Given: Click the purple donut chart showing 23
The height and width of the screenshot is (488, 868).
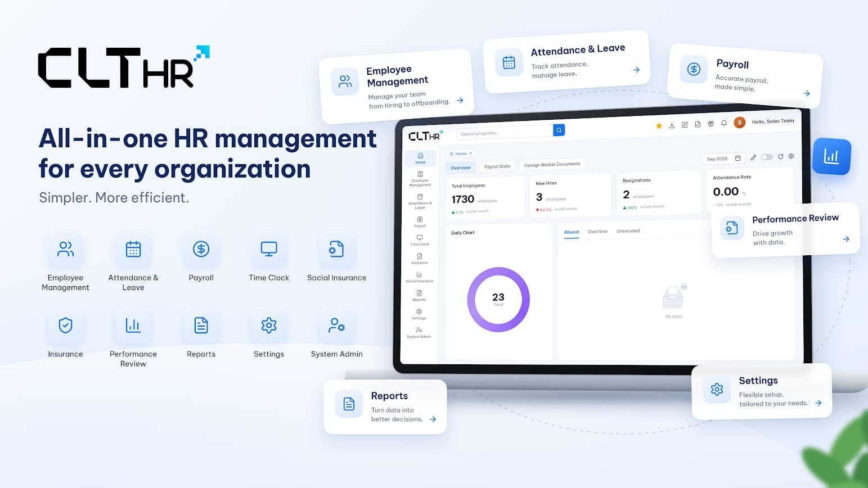Looking at the screenshot, I should pos(498,300).
